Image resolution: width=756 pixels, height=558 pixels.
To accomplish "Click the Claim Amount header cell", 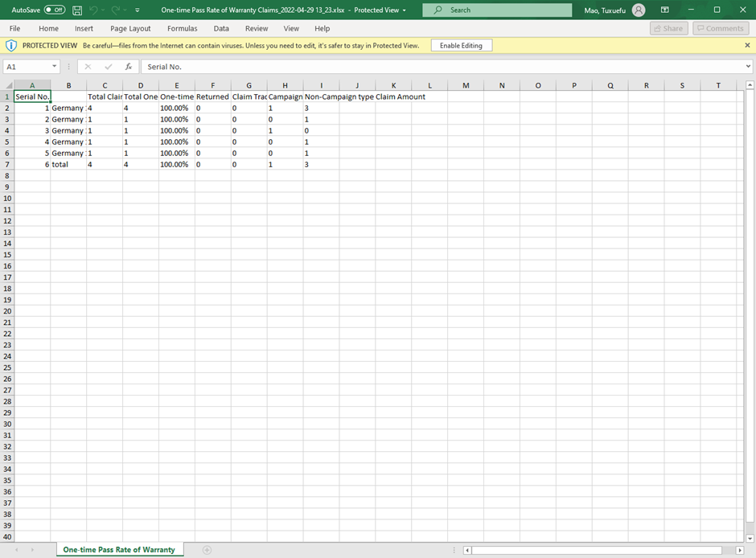I will [401, 96].
